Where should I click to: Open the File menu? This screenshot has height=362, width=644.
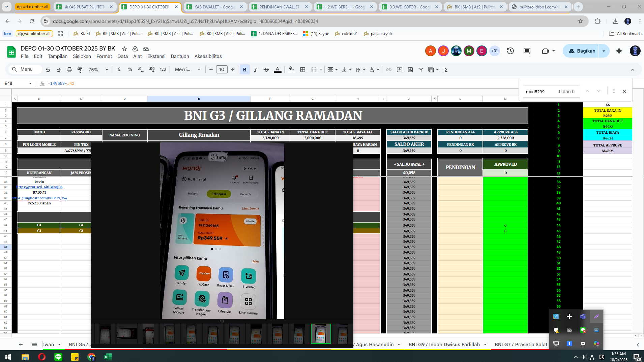click(25, 56)
